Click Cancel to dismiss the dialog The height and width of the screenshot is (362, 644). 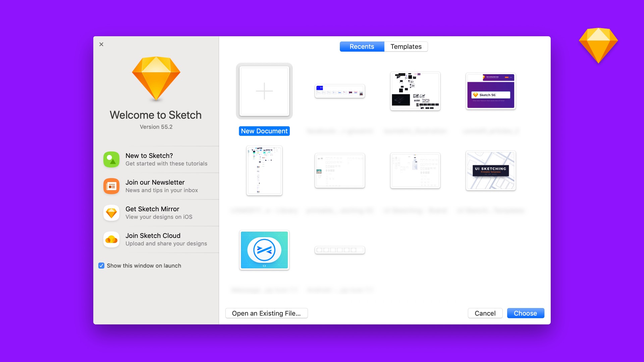485,313
